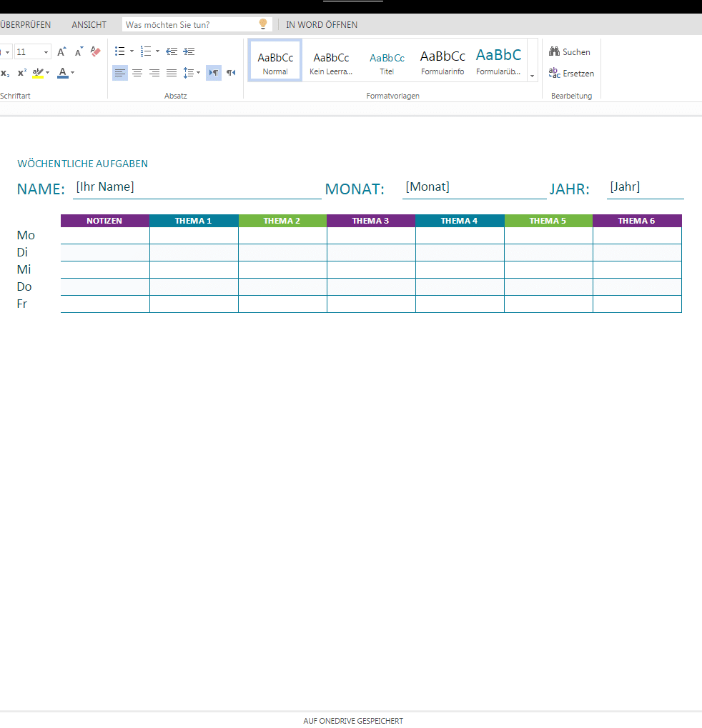
Task: Click the Mo row label
Action: pyautogui.click(x=26, y=235)
